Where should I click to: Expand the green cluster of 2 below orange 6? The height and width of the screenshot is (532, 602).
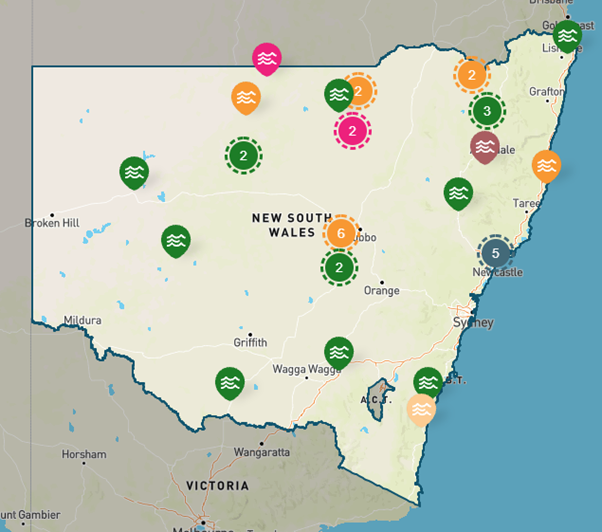[340, 267]
